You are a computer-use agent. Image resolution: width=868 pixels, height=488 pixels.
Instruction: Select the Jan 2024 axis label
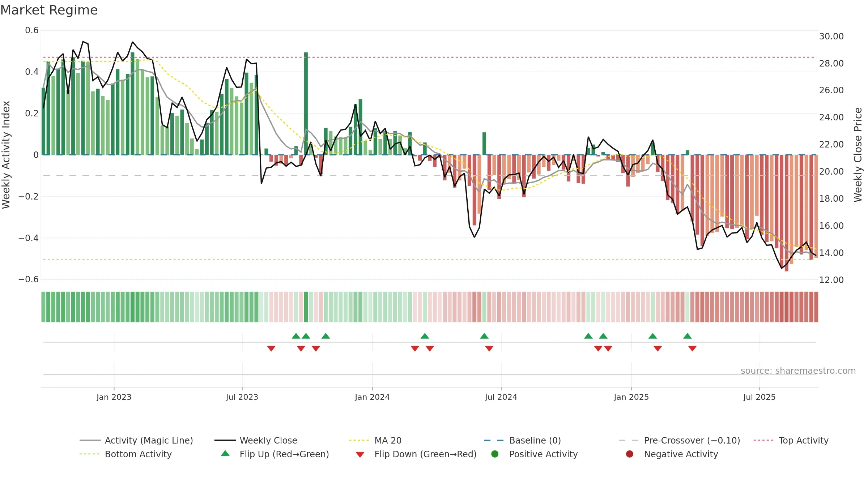tap(372, 397)
